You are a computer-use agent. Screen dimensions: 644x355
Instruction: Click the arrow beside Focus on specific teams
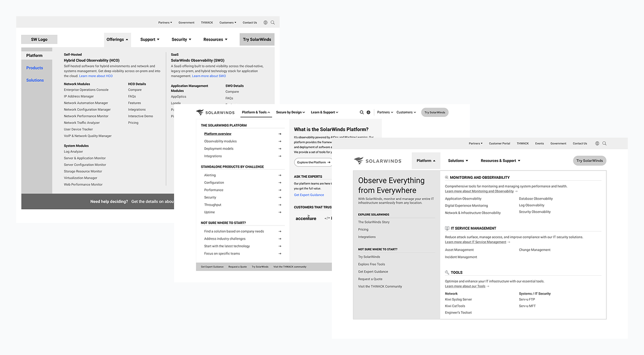pos(280,253)
